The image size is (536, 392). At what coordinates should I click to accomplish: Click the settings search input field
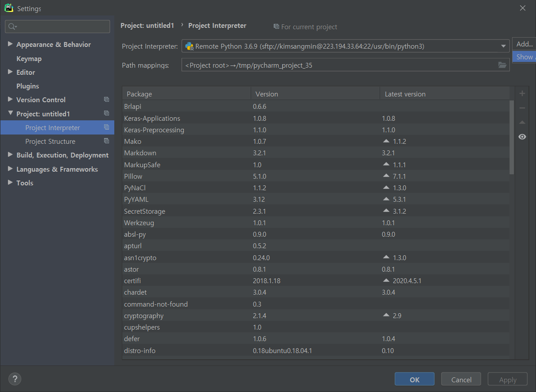pos(58,27)
